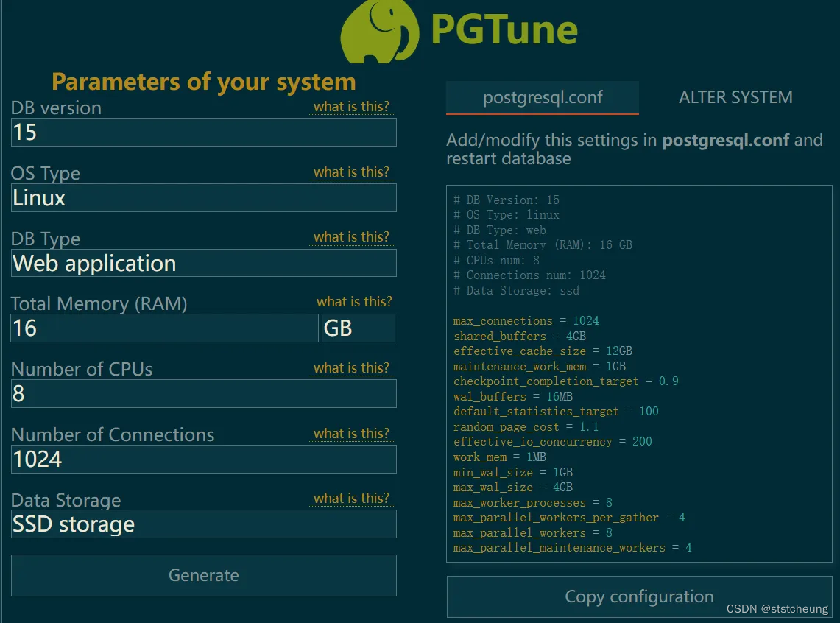840x623 pixels.
Task: Click the 'wal_buffers = 16MB' config line
Action: (513, 396)
